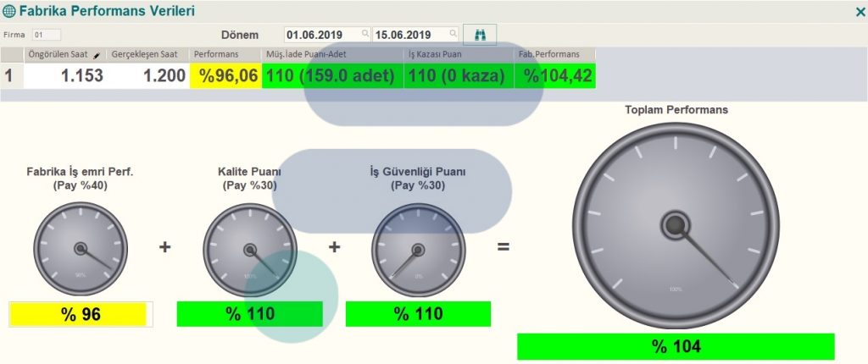Open the end date picker magnifier icon
868x364 pixels.
[453, 35]
